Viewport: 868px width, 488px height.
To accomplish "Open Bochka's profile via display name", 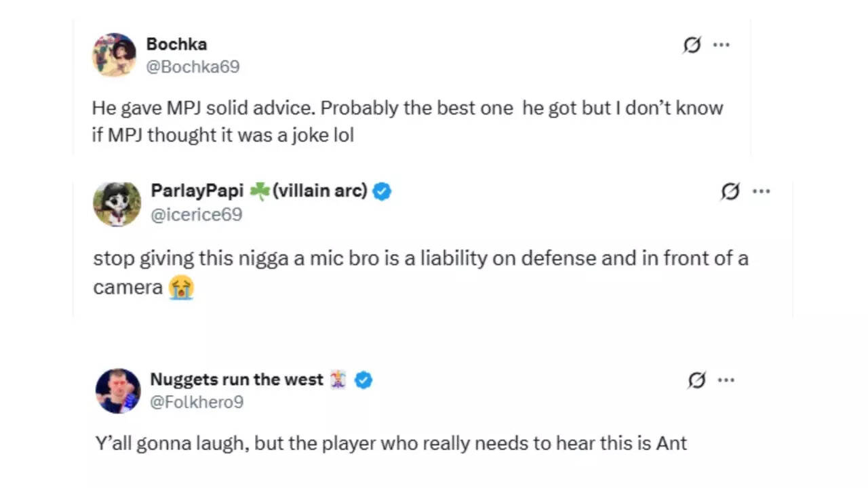I will (176, 44).
